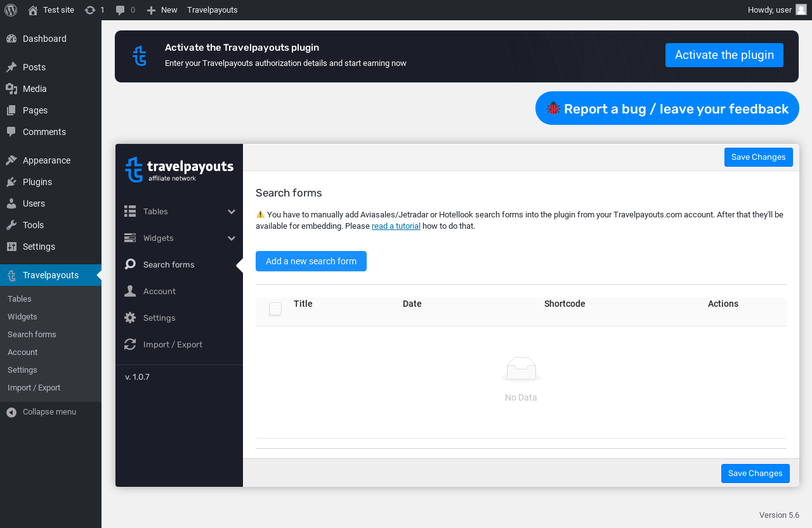Screen dimensions: 812x528
Task: Click the Title column header
Action: pos(303,304)
